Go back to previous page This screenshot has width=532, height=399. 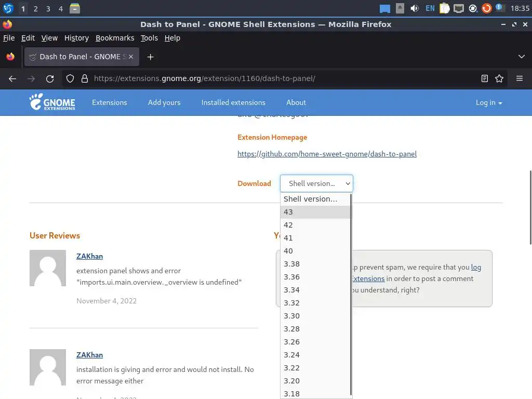tap(12, 79)
